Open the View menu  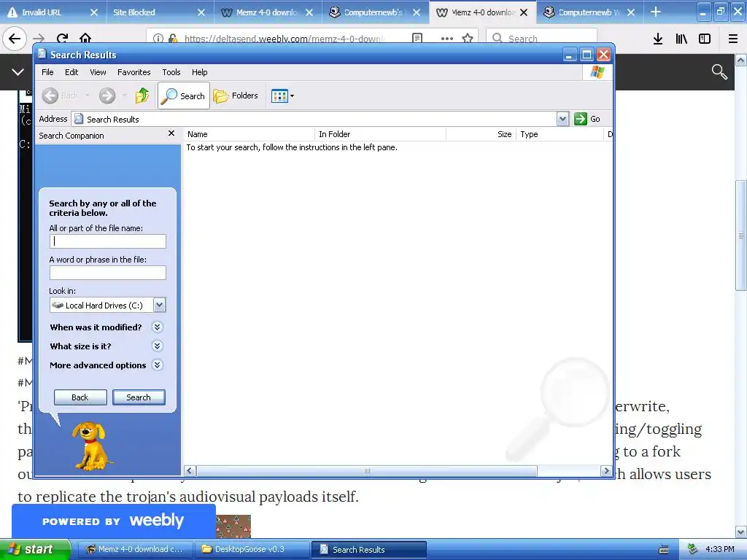coord(98,72)
